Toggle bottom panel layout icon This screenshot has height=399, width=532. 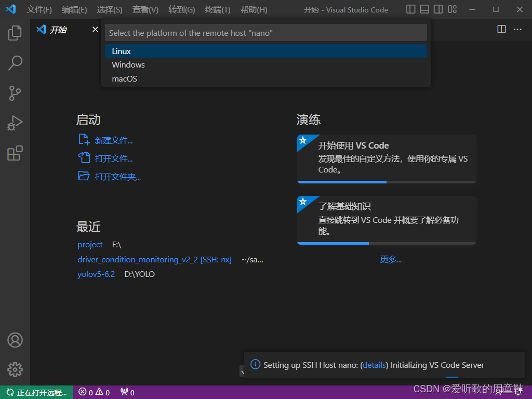pyautogui.click(x=424, y=9)
